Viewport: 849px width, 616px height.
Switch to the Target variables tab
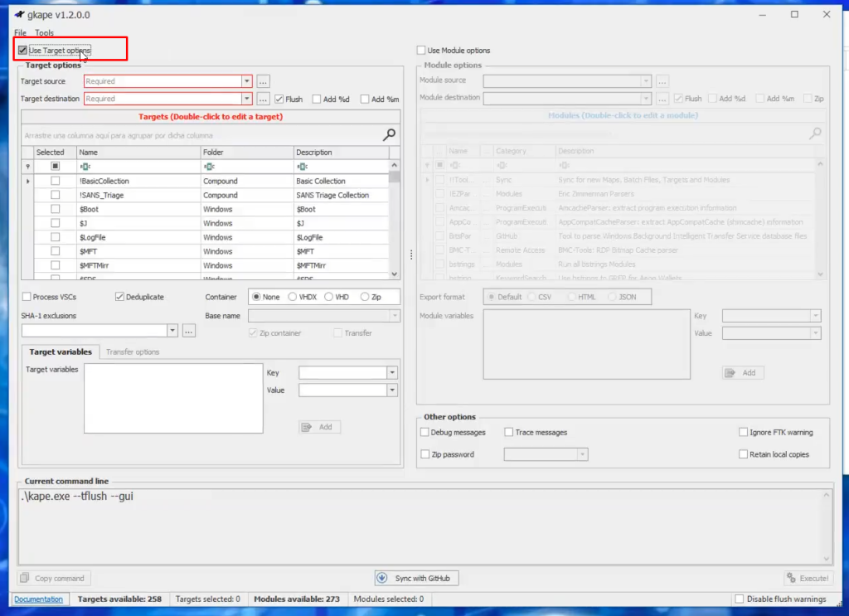pos(61,352)
